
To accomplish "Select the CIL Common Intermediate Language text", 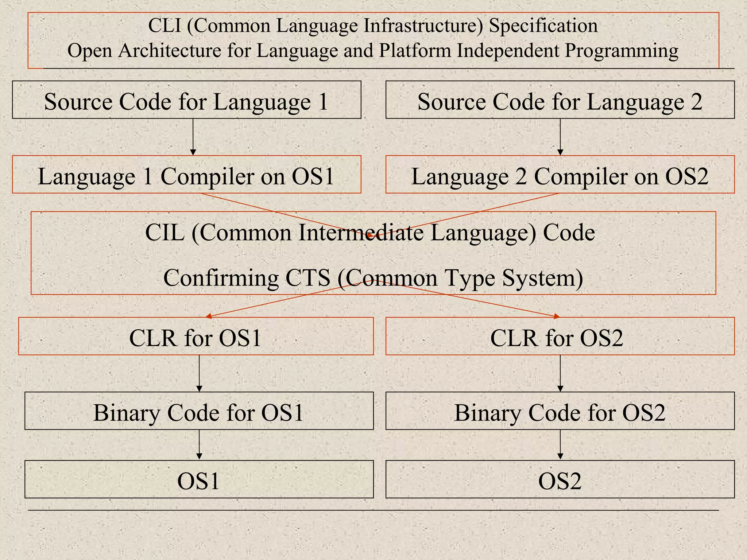I will coord(370,232).
